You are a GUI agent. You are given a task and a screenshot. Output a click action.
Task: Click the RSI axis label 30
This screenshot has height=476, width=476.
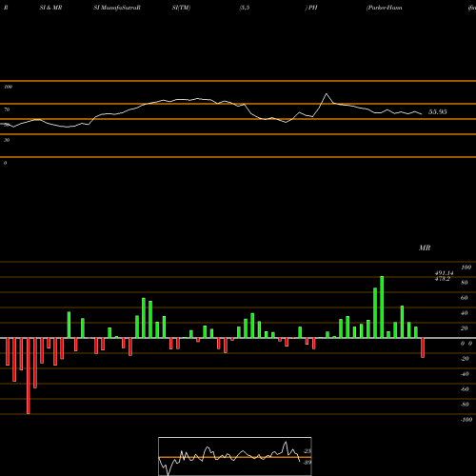7,140
